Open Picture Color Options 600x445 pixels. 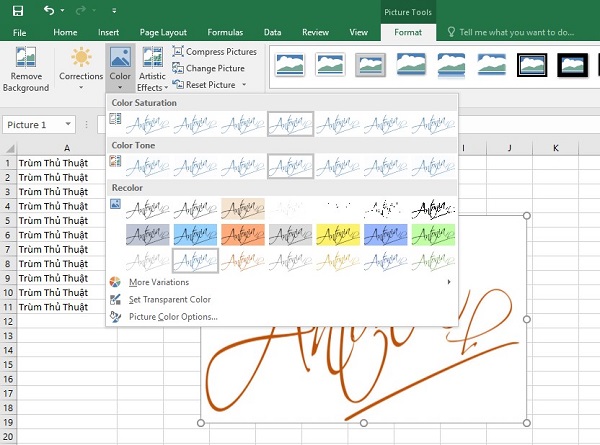tap(173, 316)
